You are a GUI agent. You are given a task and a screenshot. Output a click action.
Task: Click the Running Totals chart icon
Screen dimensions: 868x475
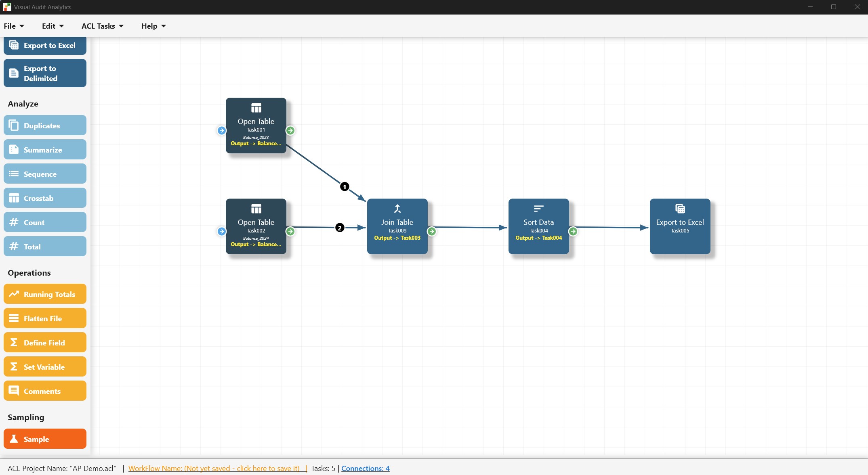pos(14,294)
